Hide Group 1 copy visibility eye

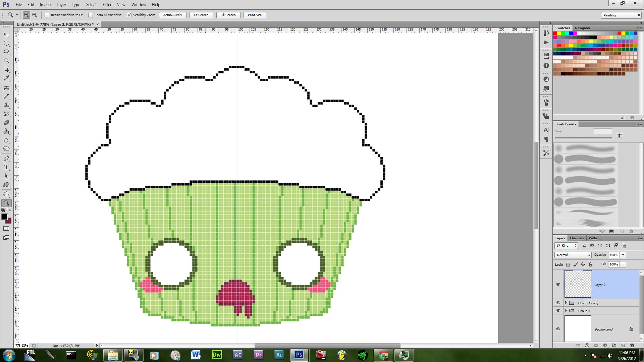(558, 303)
